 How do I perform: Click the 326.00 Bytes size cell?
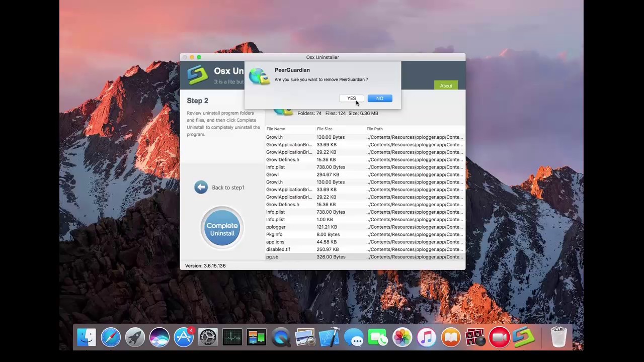point(331,257)
